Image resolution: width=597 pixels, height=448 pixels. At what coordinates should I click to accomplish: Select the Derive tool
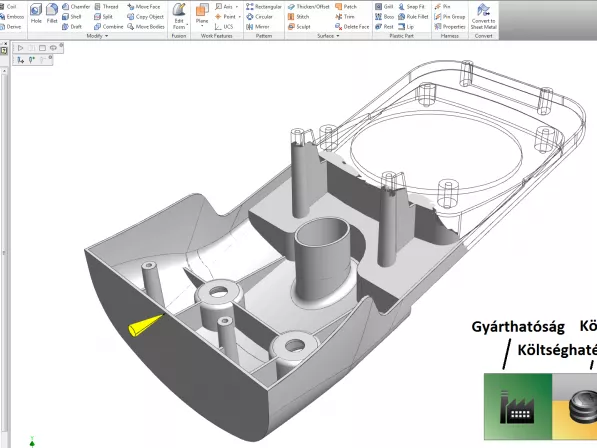click(10, 27)
